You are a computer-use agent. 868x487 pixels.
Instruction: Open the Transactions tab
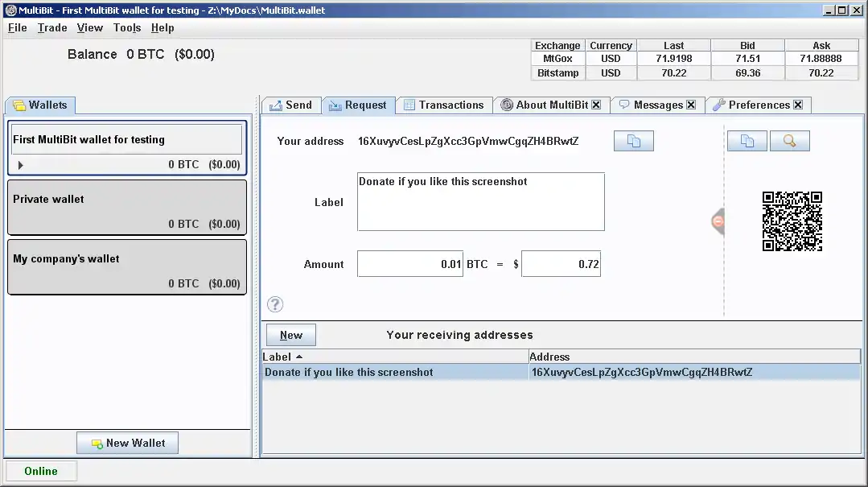click(x=443, y=105)
